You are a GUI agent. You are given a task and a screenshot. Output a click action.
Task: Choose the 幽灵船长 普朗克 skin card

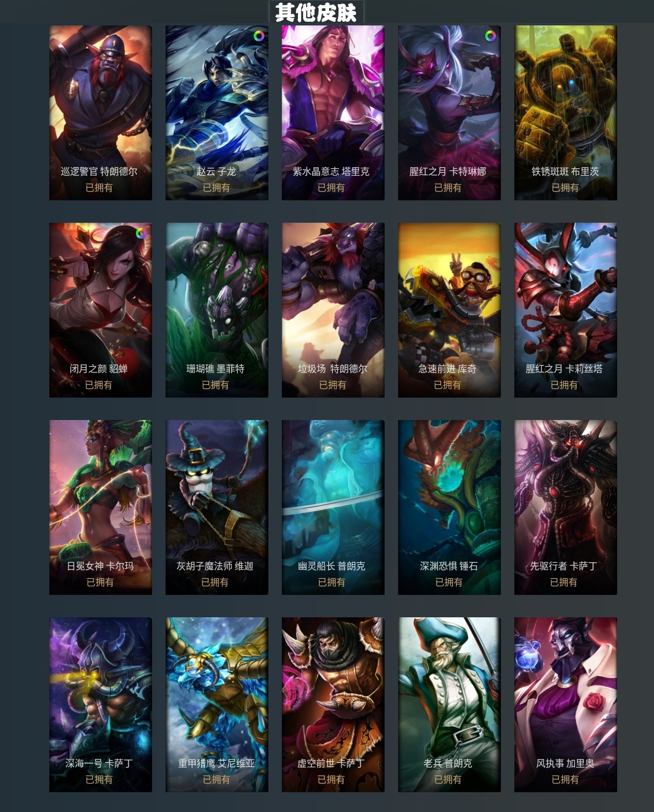(333, 507)
